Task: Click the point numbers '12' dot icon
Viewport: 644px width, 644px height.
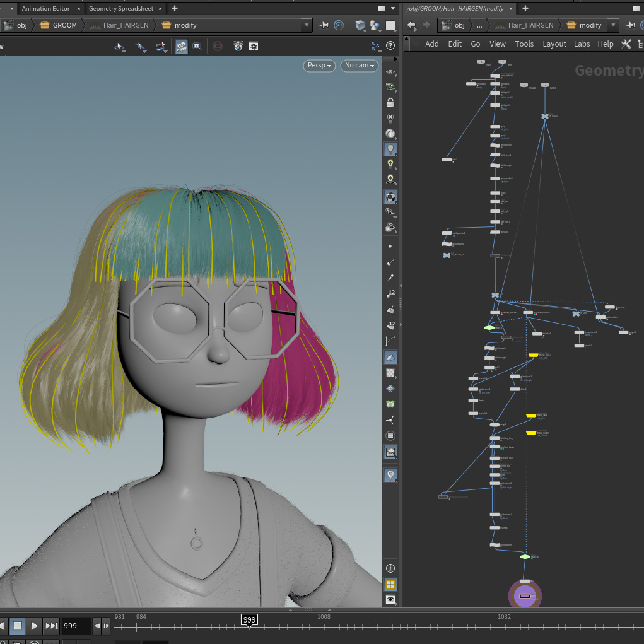Action: [x=390, y=294]
